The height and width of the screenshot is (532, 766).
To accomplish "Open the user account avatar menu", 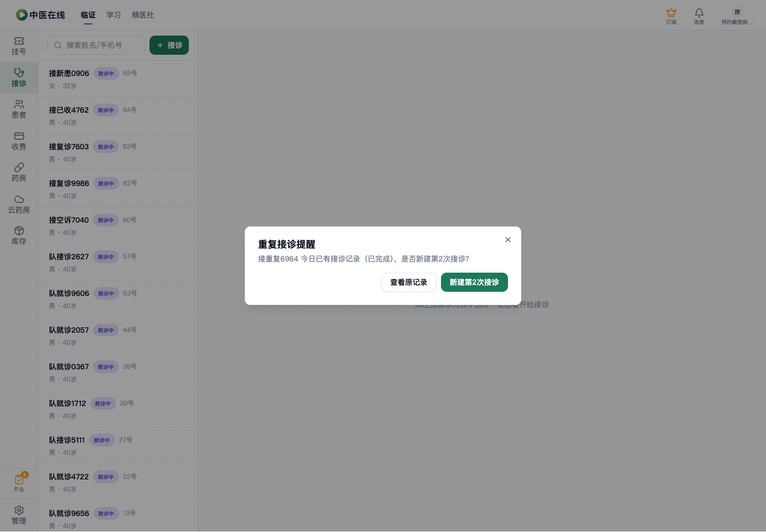I will pos(737,16).
